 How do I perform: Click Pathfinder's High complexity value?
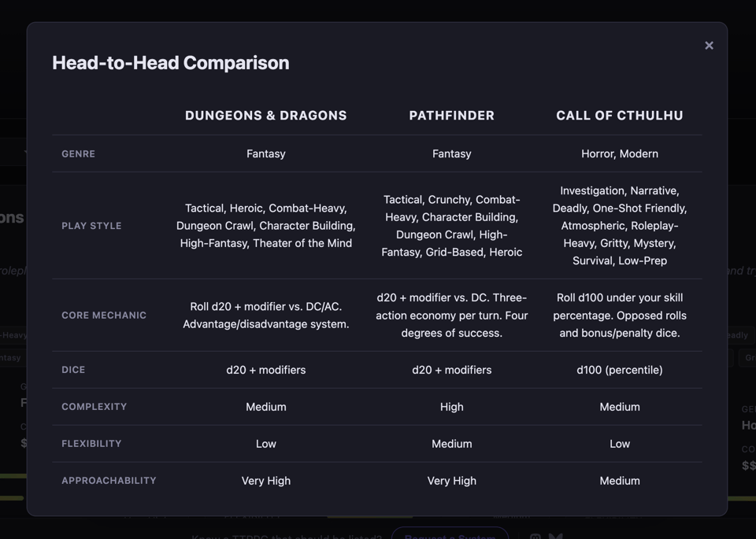(x=451, y=407)
